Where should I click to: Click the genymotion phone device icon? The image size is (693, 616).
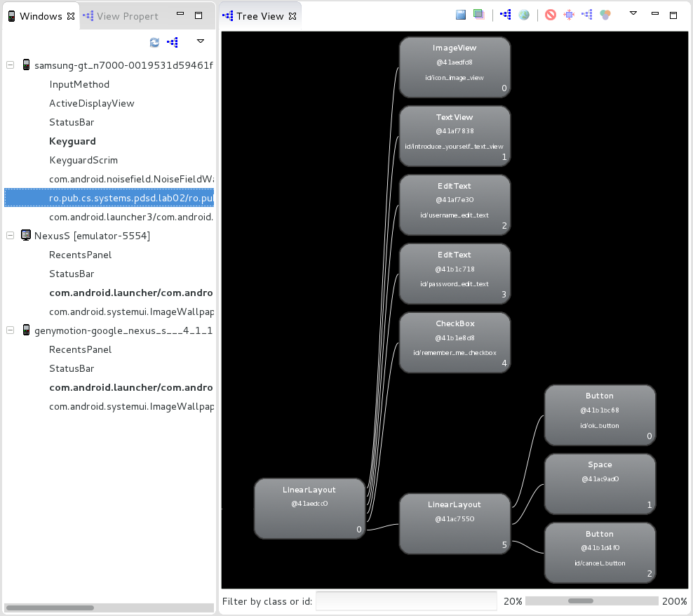coord(26,330)
